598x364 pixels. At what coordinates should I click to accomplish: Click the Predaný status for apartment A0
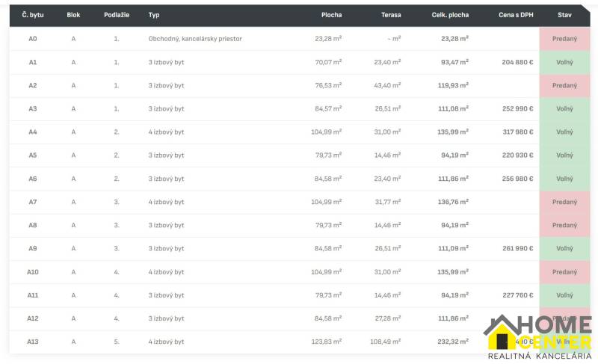[564, 39]
